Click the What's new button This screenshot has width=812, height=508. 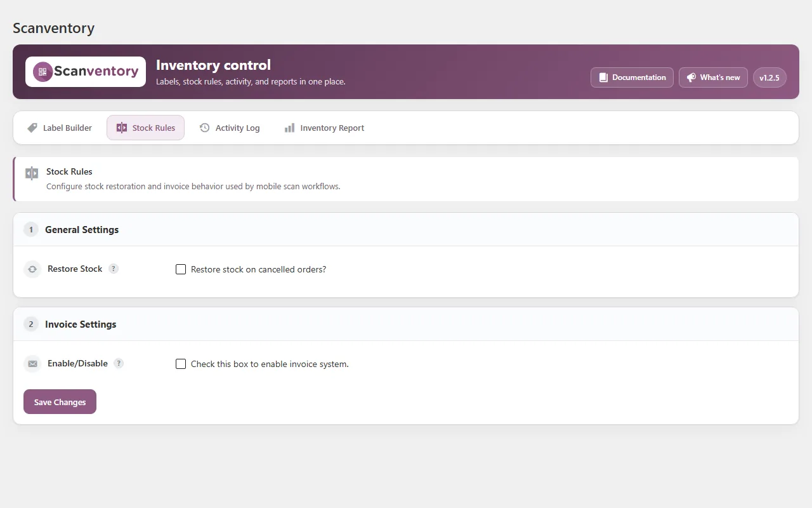point(713,77)
